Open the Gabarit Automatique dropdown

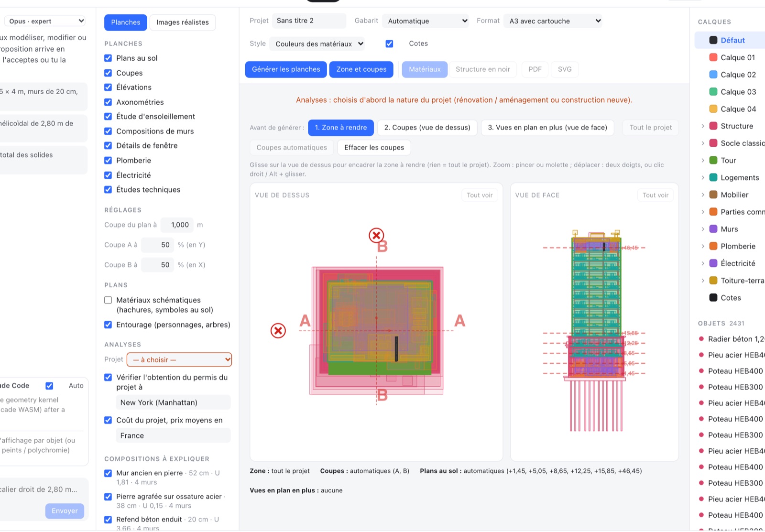point(426,21)
